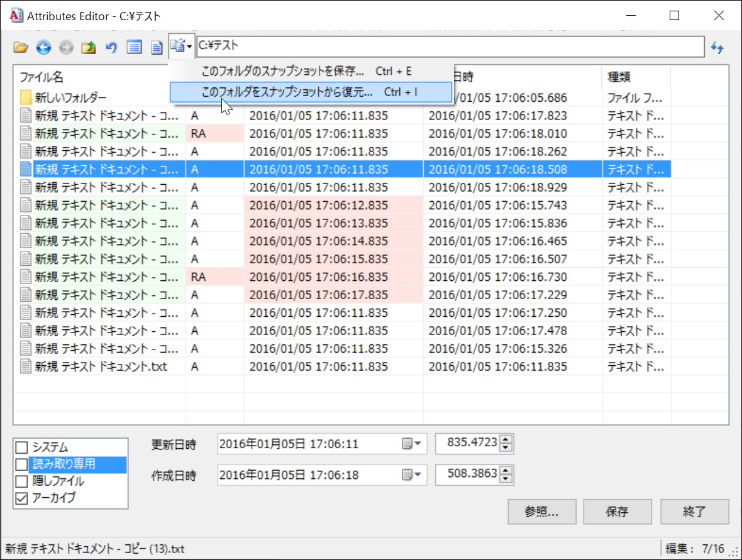Click file icon of highlighted row 17:06:18.508

pos(26,169)
